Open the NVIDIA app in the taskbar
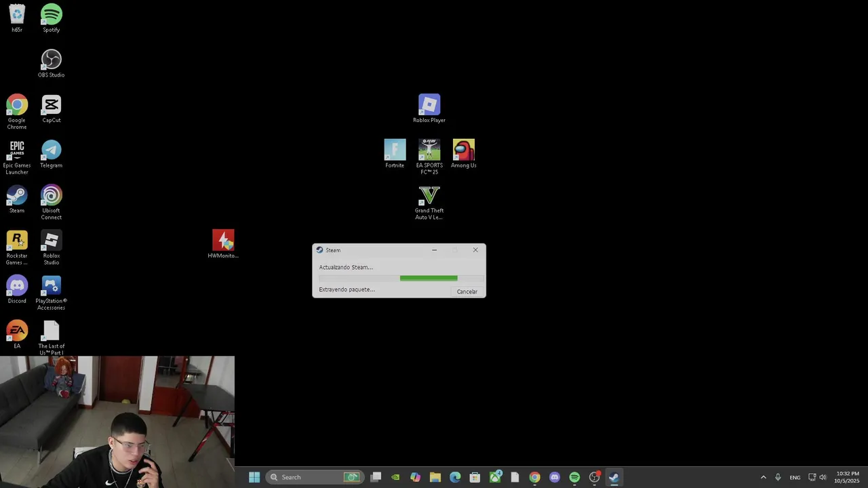 point(395,477)
